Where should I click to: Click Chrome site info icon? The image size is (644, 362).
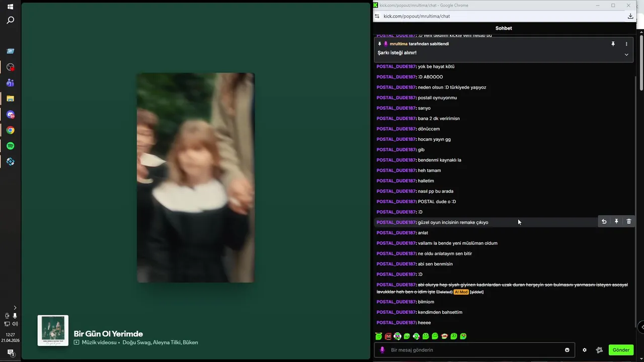377,16
